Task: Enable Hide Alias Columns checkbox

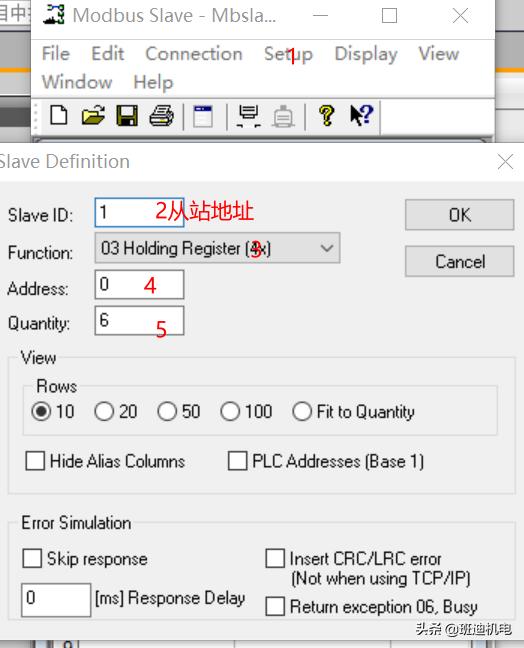Action: 35,461
